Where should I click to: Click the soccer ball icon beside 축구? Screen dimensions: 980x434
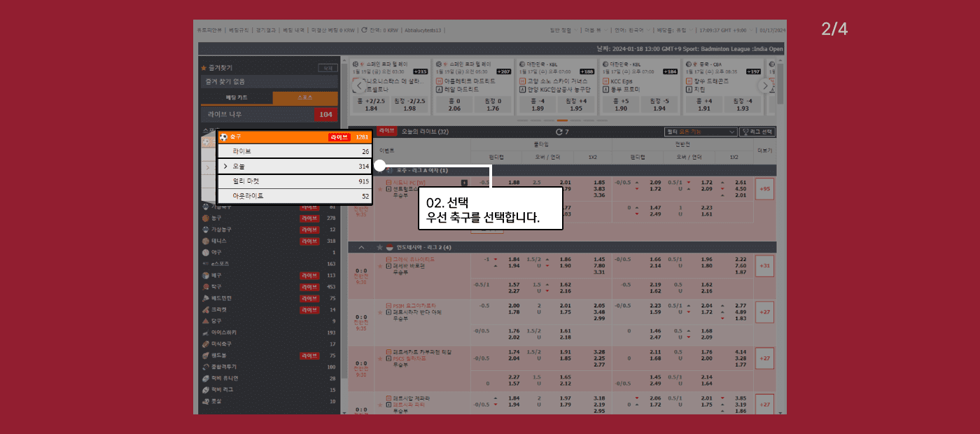[x=224, y=137]
